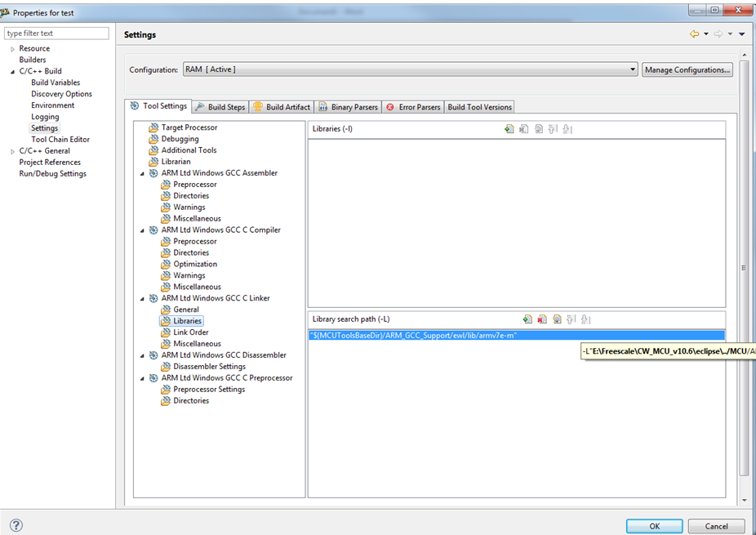Click the Manage Configurations button

coord(687,69)
